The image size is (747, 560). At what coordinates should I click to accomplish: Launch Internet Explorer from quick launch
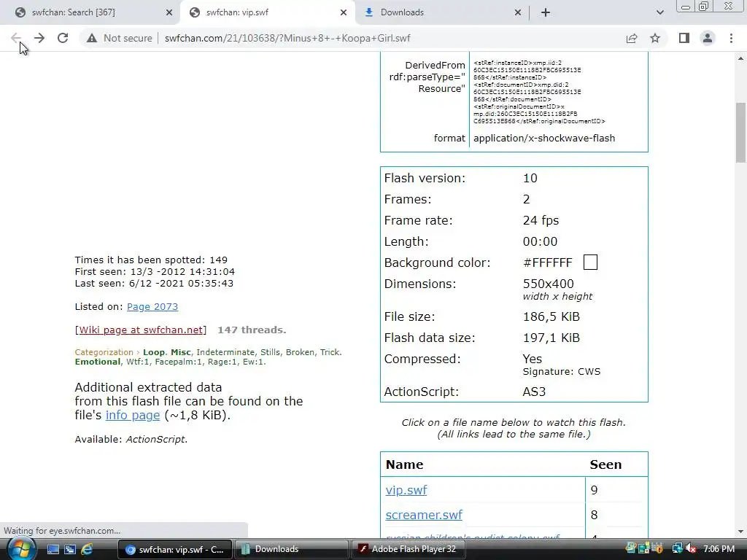88,549
